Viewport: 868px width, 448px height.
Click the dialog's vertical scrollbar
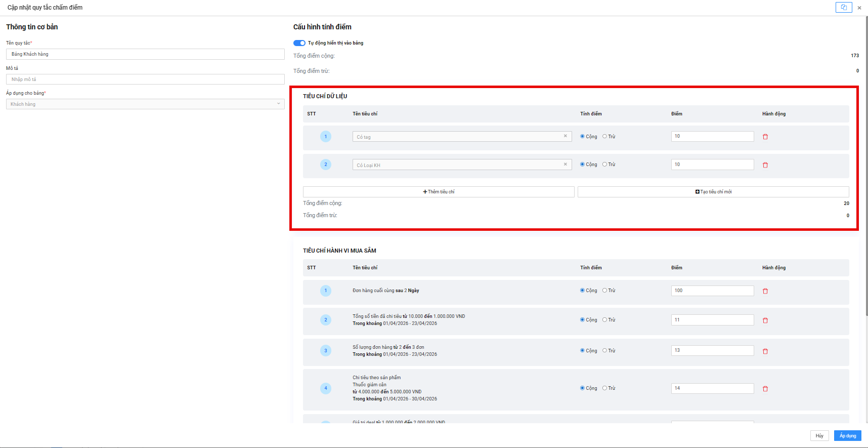[x=866, y=167]
